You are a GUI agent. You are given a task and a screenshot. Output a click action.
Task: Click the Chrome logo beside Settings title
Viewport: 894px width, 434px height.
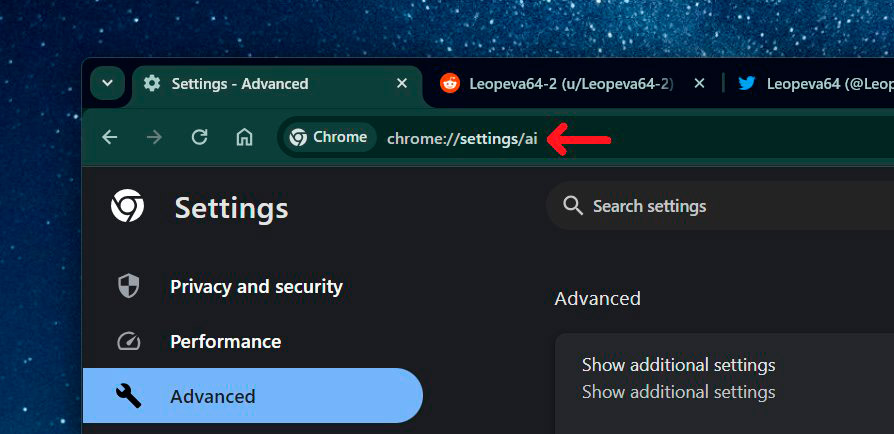click(128, 207)
